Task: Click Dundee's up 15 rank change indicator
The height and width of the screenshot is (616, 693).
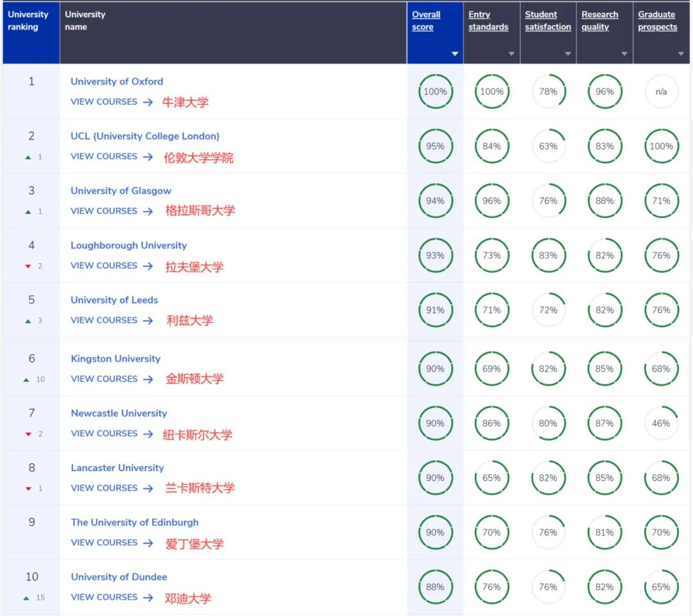Action: click(x=34, y=598)
